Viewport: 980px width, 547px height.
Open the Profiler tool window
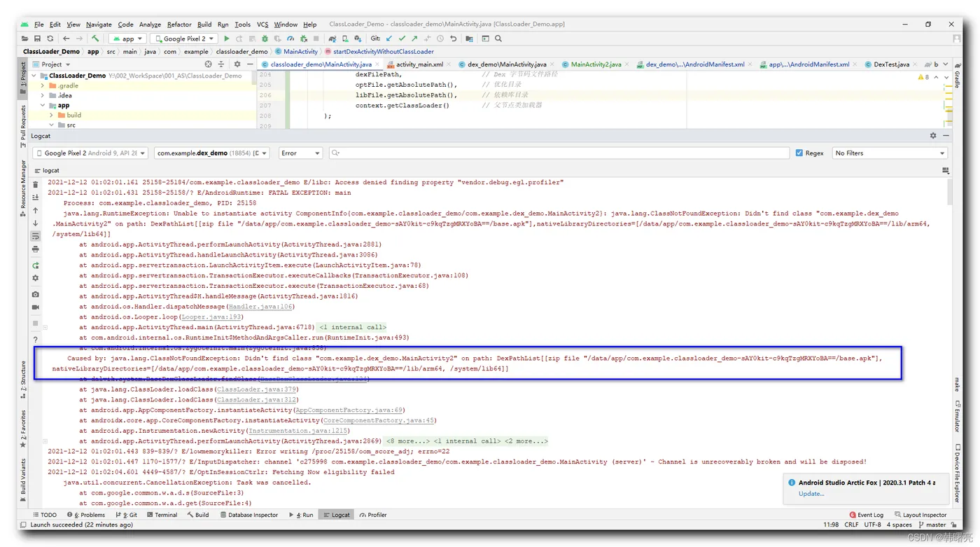click(373, 515)
